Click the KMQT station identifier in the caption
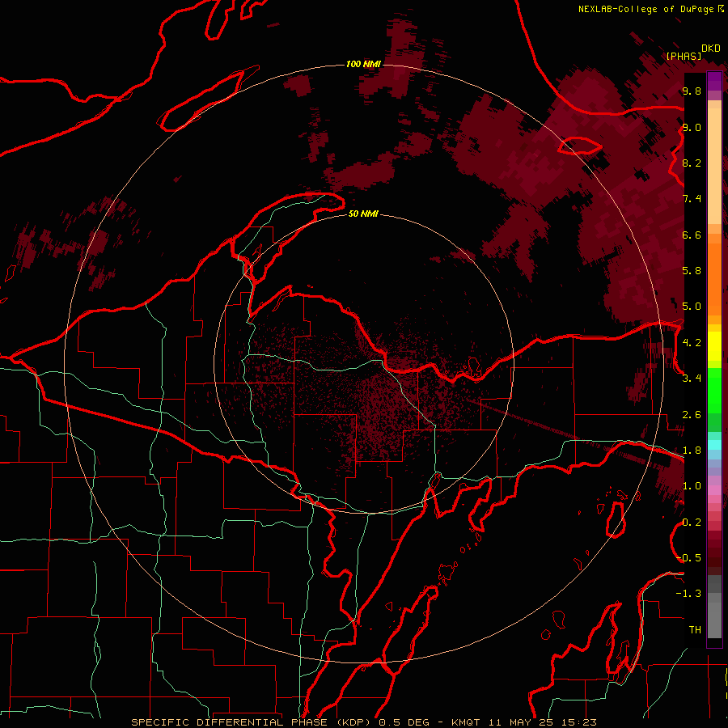 (466, 722)
